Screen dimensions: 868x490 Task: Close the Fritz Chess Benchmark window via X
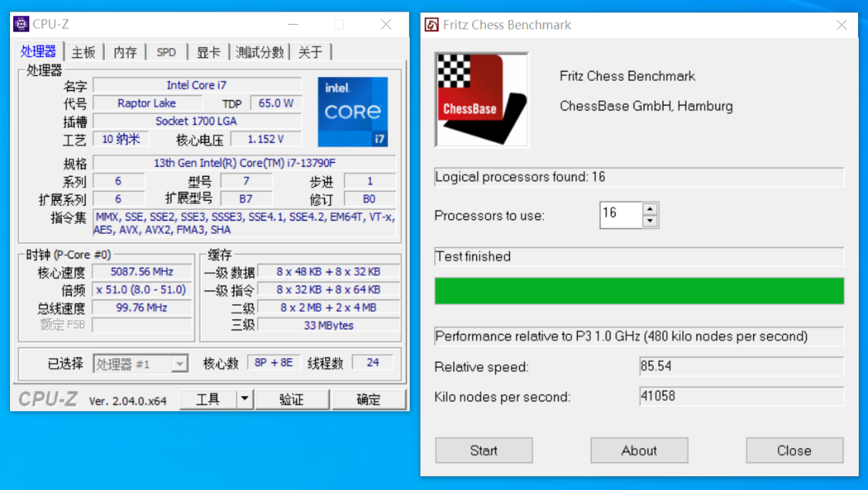[842, 25]
